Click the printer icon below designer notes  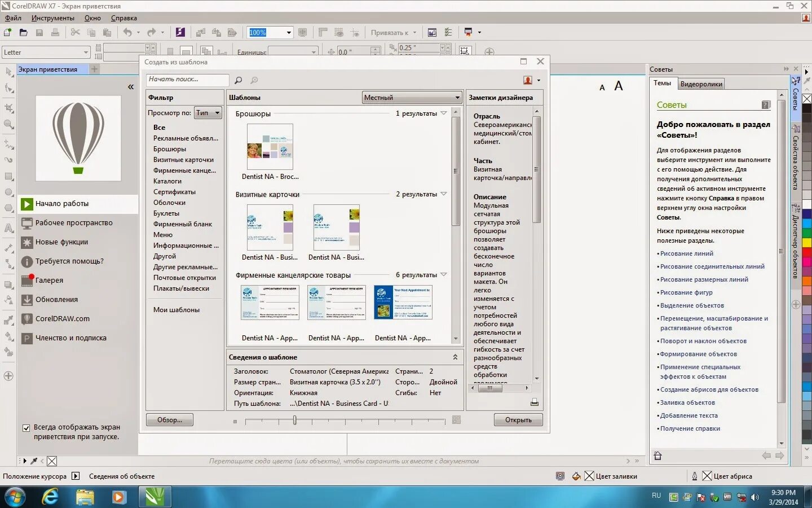(534, 402)
